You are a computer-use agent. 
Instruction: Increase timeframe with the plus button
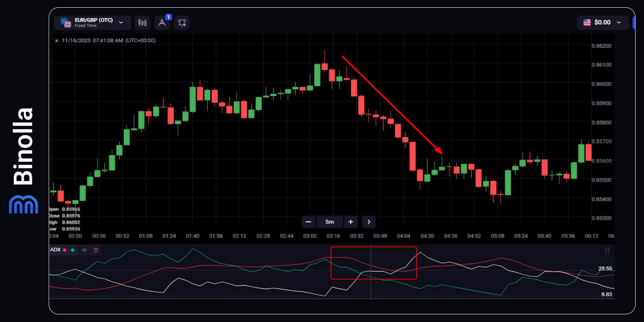[x=351, y=222]
